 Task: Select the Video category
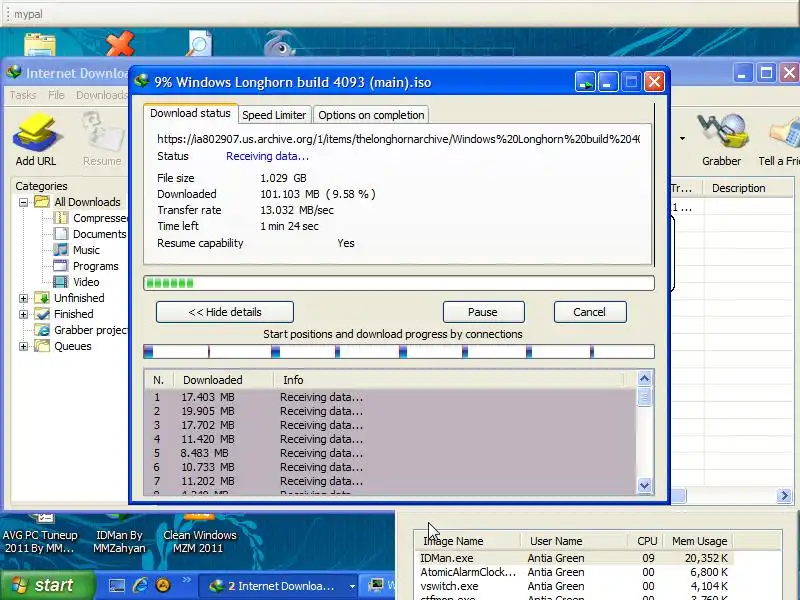[x=86, y=282]
